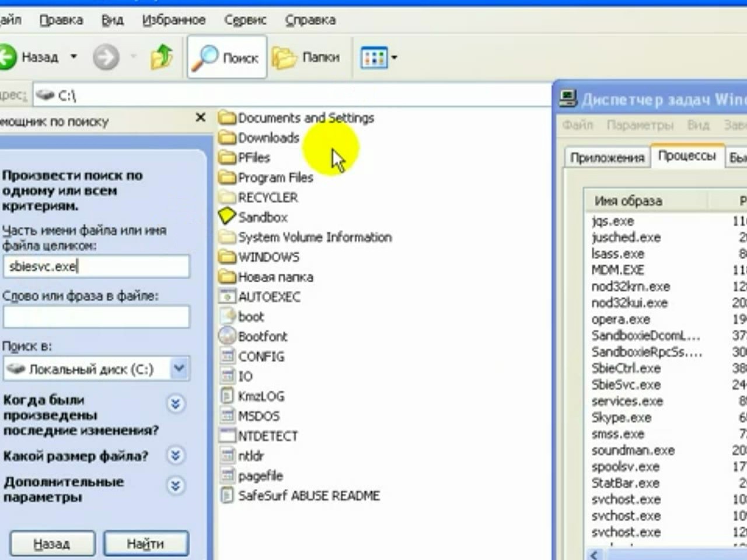Select the Documents and Settings folder
747x560 pixels.
305,118
